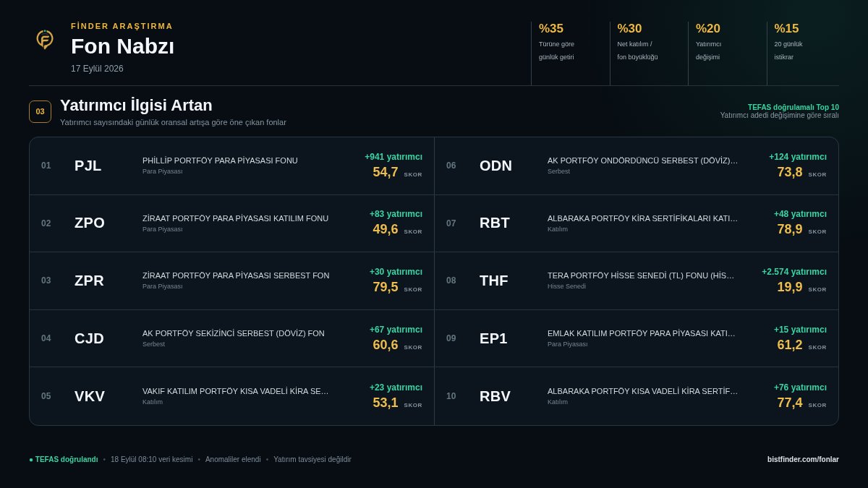Click the +48 yatırımcı value
Image resolution: width=868 pixels, height=488 pixels.
point(800,214)
